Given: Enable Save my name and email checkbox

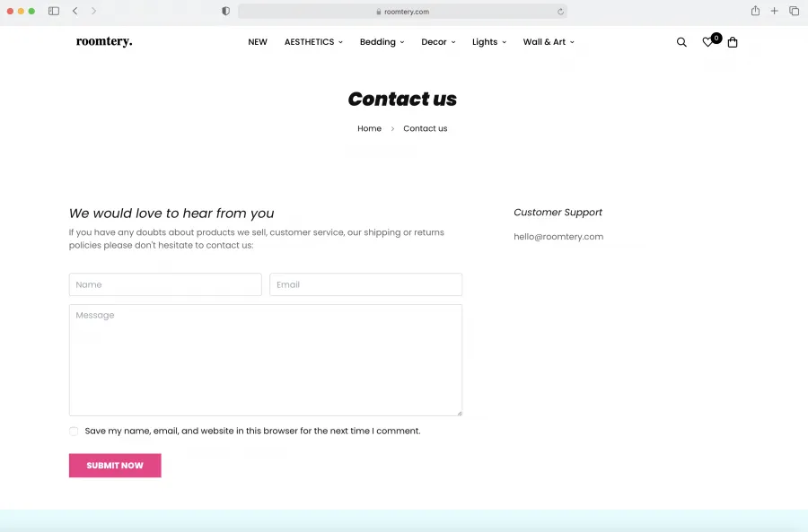Looking at the screenshot, I should pos(74,431).
